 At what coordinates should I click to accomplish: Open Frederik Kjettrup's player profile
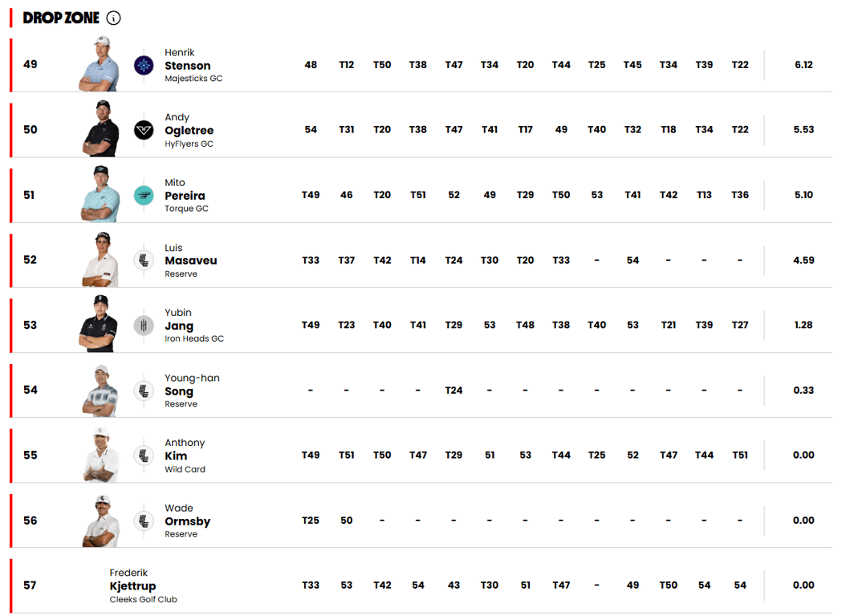point(132,586)
